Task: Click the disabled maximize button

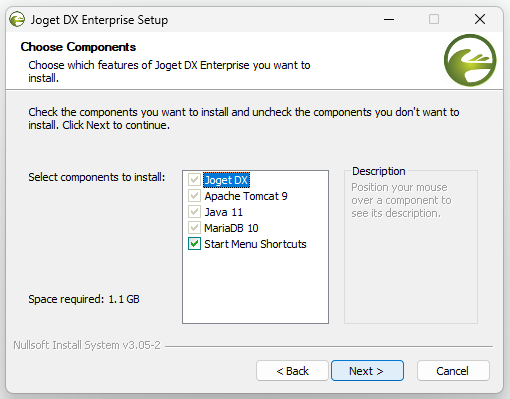Action: (x=434, y=19)
